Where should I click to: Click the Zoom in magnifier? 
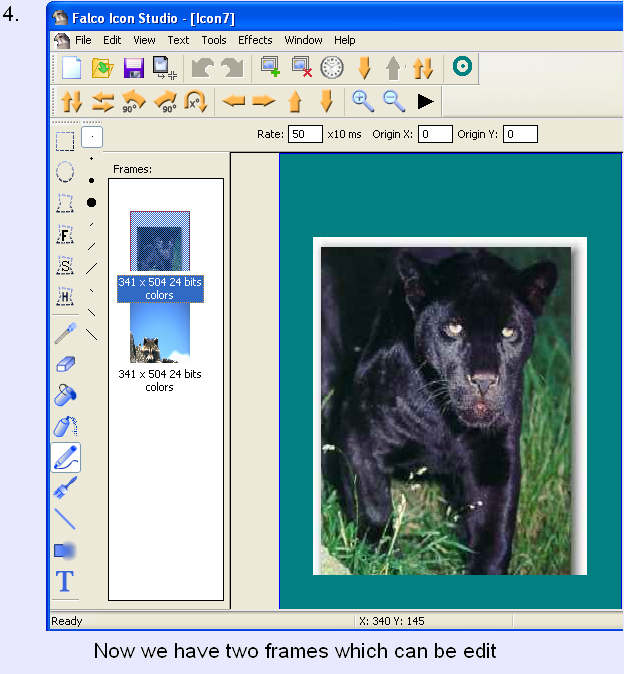(x=363, y=101)
